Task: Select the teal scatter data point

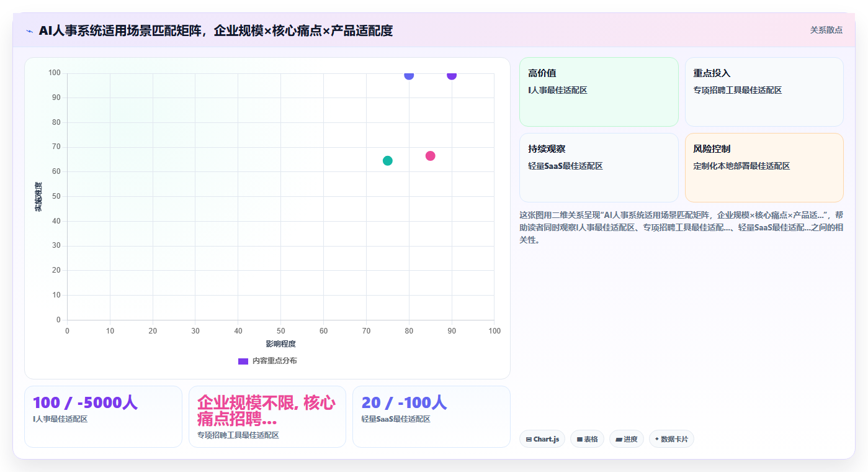Action: pos(388,161)
